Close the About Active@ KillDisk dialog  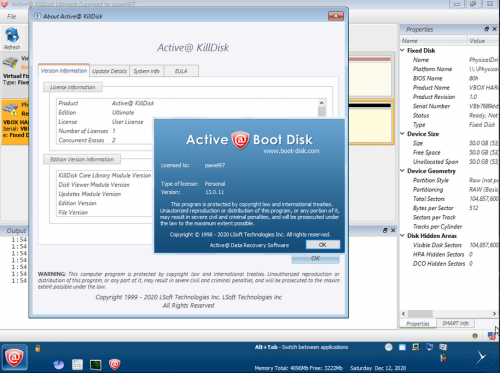[x=336, y=16]
